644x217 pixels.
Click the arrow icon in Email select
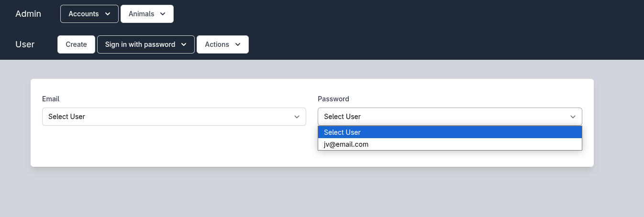coord(297,117)
